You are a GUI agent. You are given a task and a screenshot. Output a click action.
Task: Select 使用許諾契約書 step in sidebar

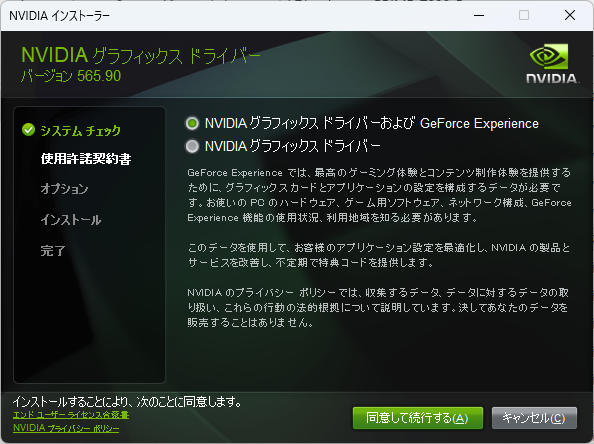pos(86,159)
